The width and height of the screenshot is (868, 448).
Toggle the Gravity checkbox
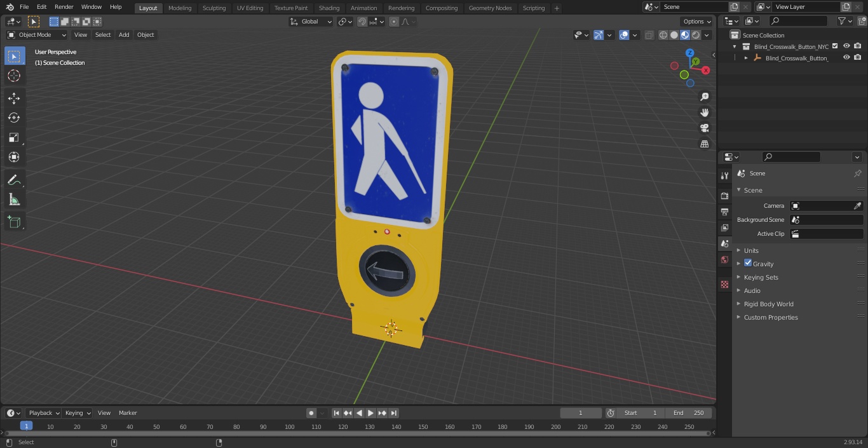(748, 263)
